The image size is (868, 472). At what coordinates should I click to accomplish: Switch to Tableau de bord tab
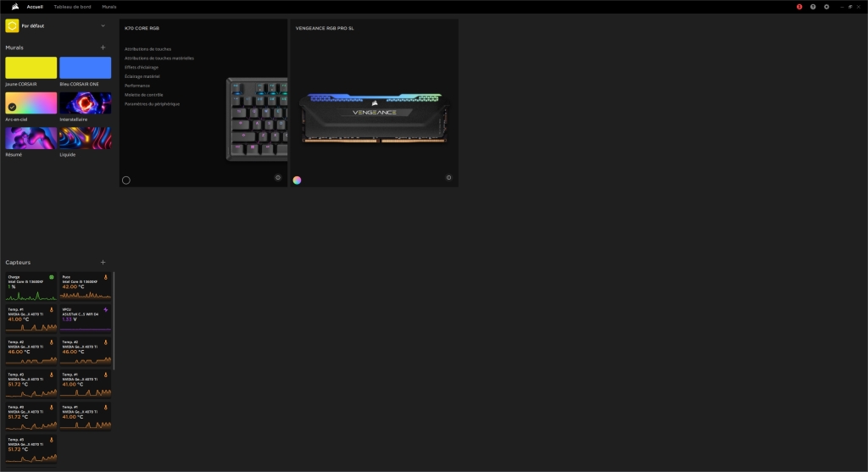[x=72, y=7]
